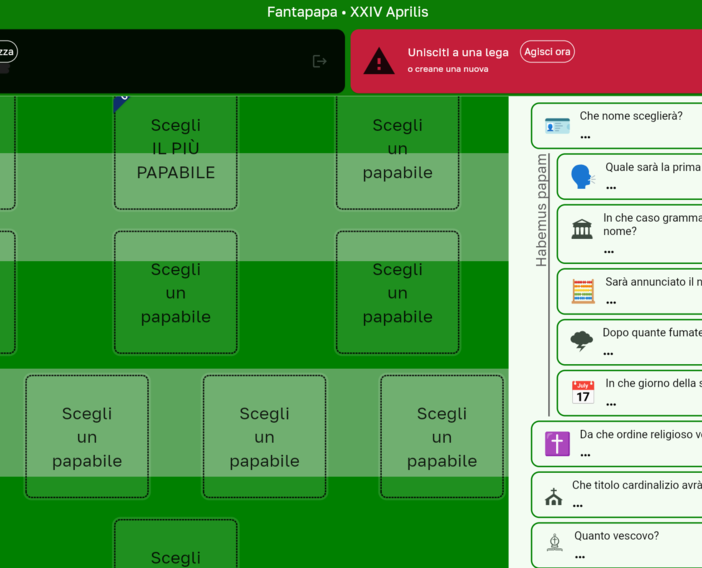The height and width of the screenshot is (568, 702).
Task: Click the purple cross icon
Action: 557,444
